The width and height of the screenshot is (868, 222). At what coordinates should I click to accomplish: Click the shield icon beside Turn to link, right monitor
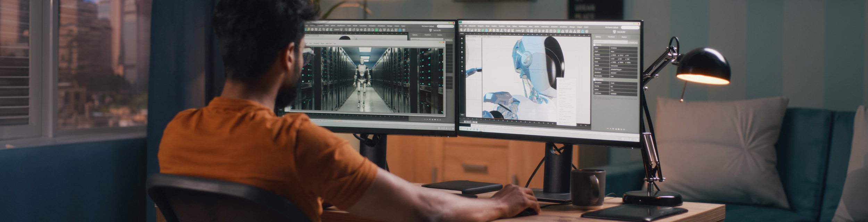614,32
